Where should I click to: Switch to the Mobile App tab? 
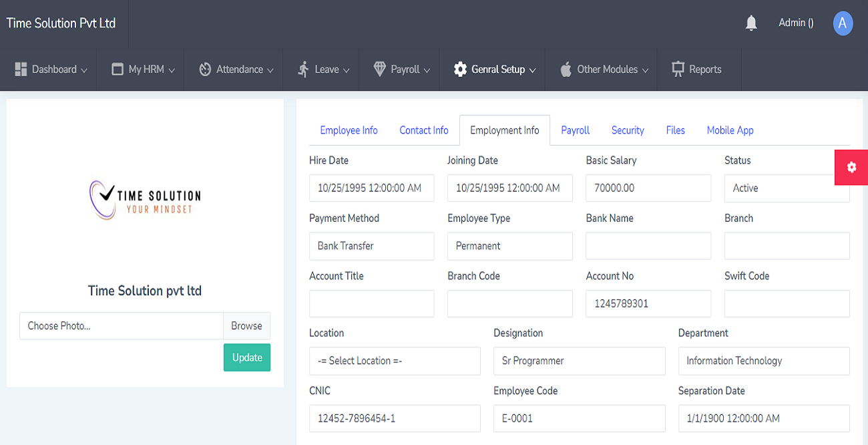pyautogui.click(x=730, y=130)
